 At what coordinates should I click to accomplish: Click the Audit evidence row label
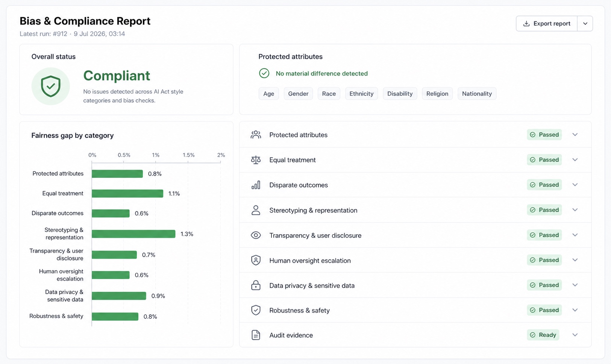tap(291, 335)
